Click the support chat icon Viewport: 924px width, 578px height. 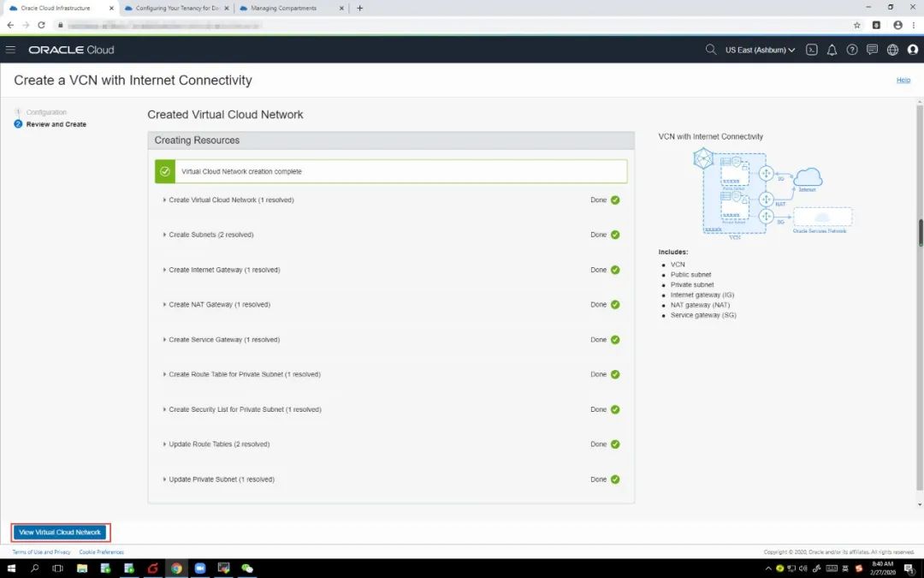tap(872, 50)
